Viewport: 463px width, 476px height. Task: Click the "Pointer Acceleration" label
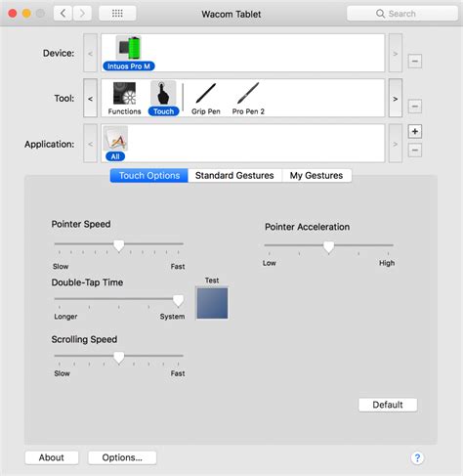click(x=307, y=227)
